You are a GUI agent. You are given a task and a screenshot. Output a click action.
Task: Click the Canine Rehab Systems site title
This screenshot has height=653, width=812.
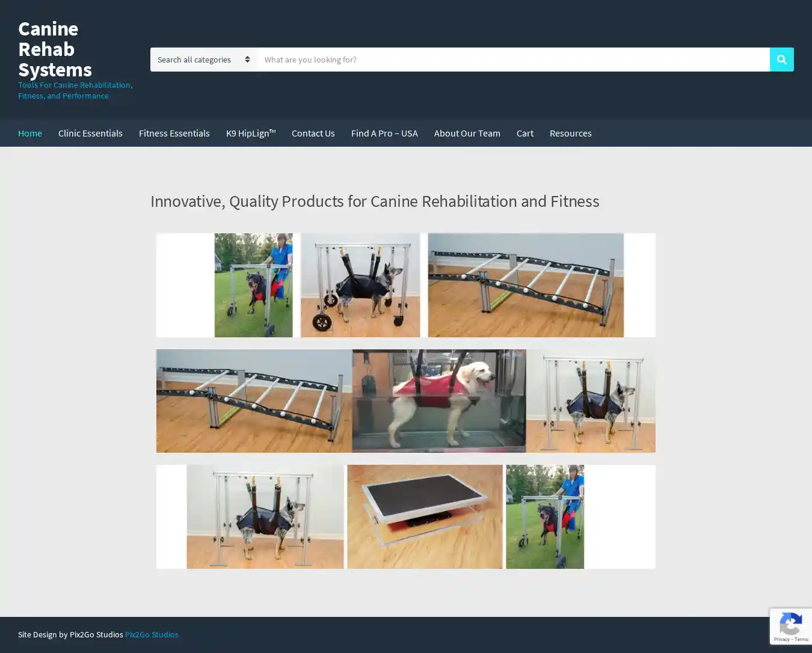tap(55, 49)
